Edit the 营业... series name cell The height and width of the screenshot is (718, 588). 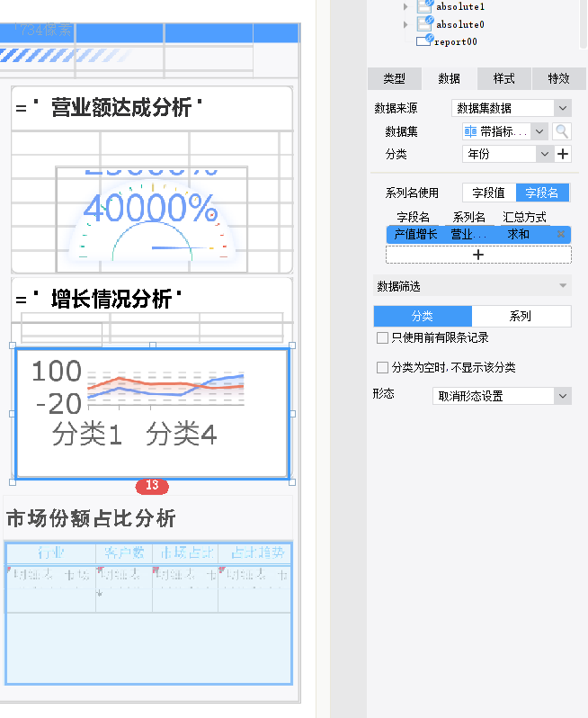(x=468, y=235)
